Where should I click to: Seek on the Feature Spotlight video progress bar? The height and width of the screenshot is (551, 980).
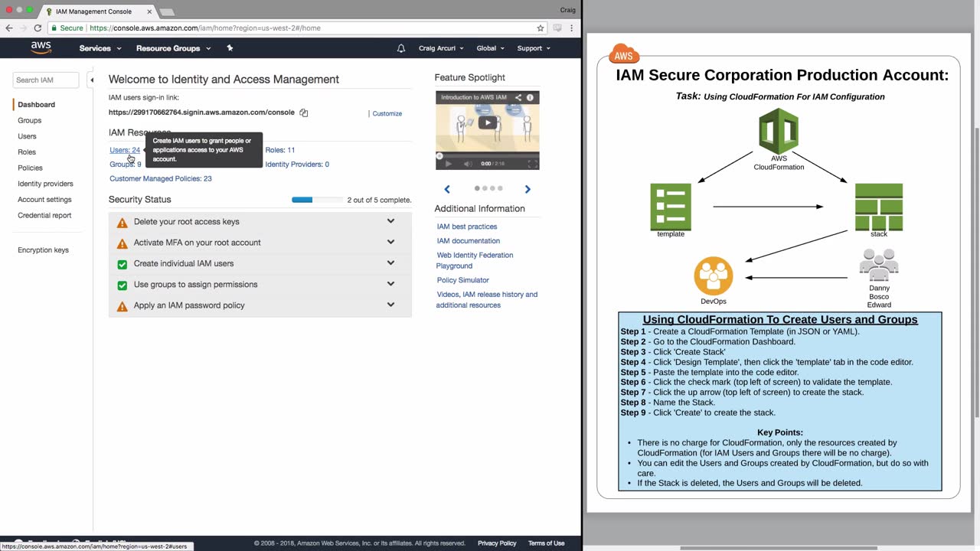(x=488, y=155)
